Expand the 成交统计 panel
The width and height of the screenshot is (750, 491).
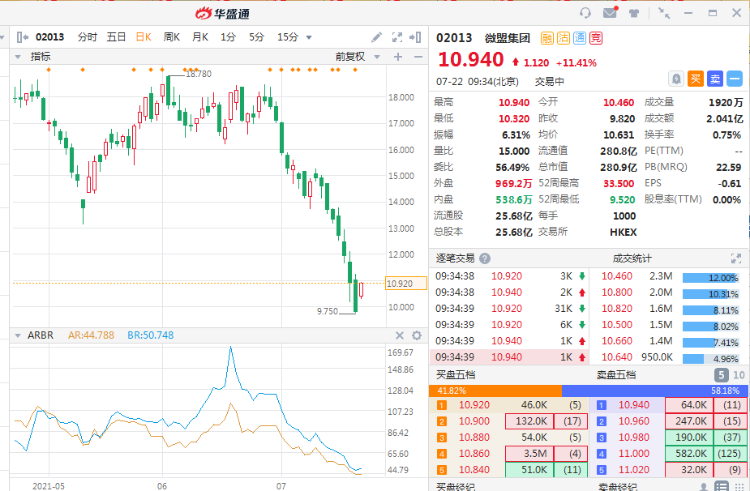pos(736,259)
